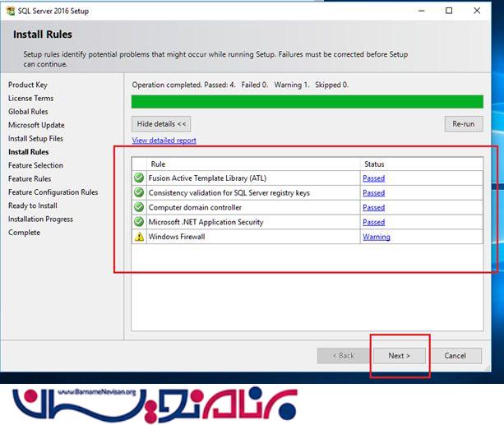Click the yellow warning icon for Windows Firewall

(138, 237)
